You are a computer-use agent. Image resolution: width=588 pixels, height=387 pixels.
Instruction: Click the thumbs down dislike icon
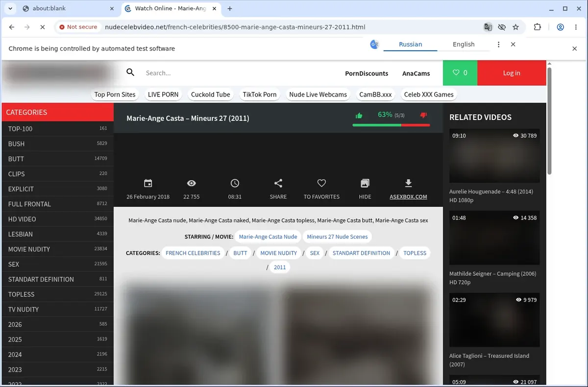click(423, 116)
